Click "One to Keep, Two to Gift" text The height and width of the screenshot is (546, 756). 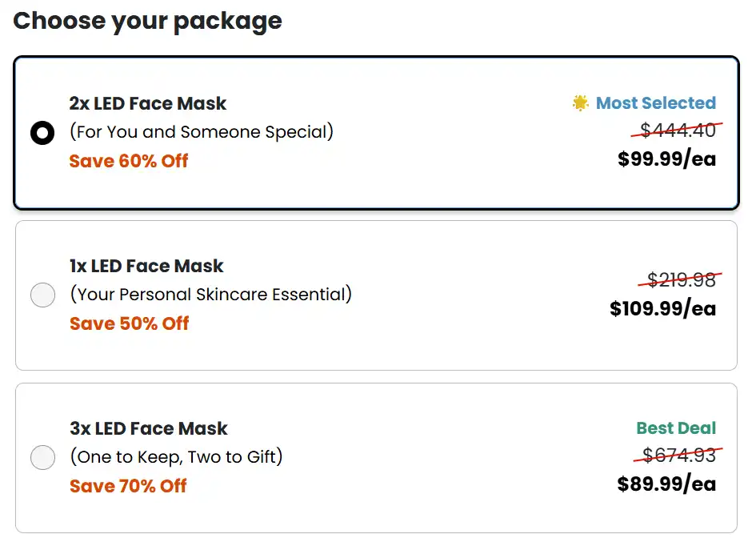coord(176,457)
